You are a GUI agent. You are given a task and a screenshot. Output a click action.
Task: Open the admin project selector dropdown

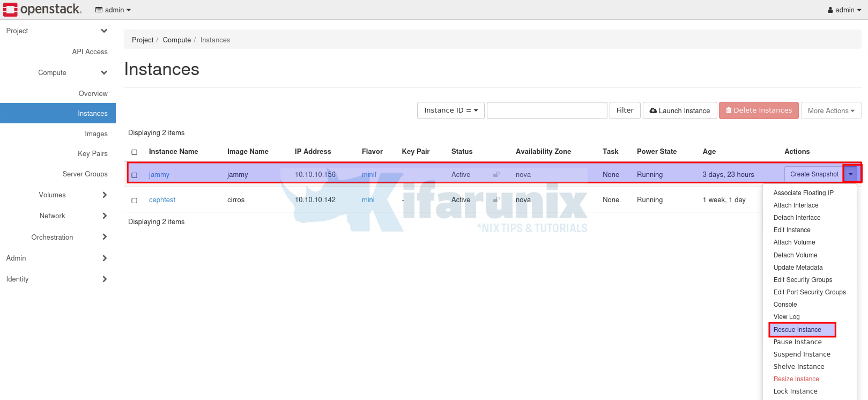coord(113,10)
